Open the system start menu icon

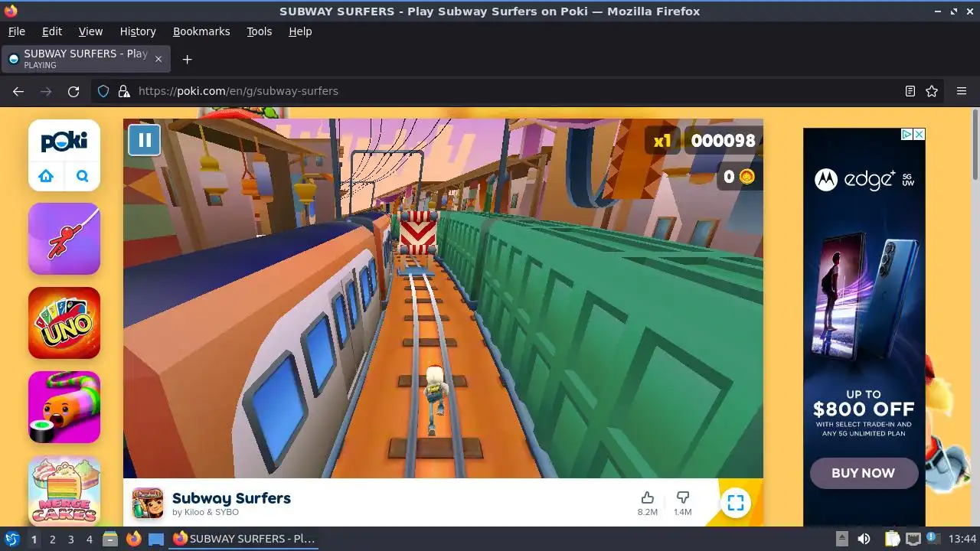11,539
